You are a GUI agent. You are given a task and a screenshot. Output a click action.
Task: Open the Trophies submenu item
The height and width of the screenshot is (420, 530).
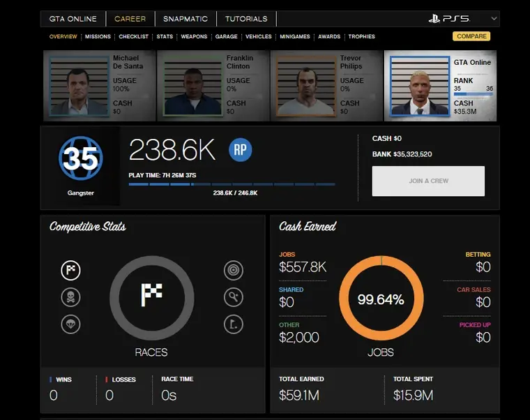click(361, 36)
